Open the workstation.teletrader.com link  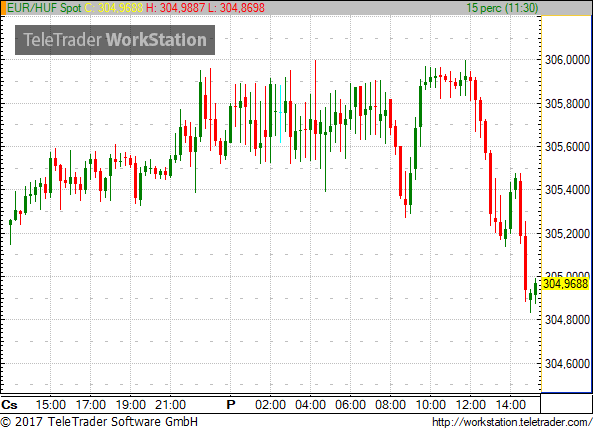(512, 422)
